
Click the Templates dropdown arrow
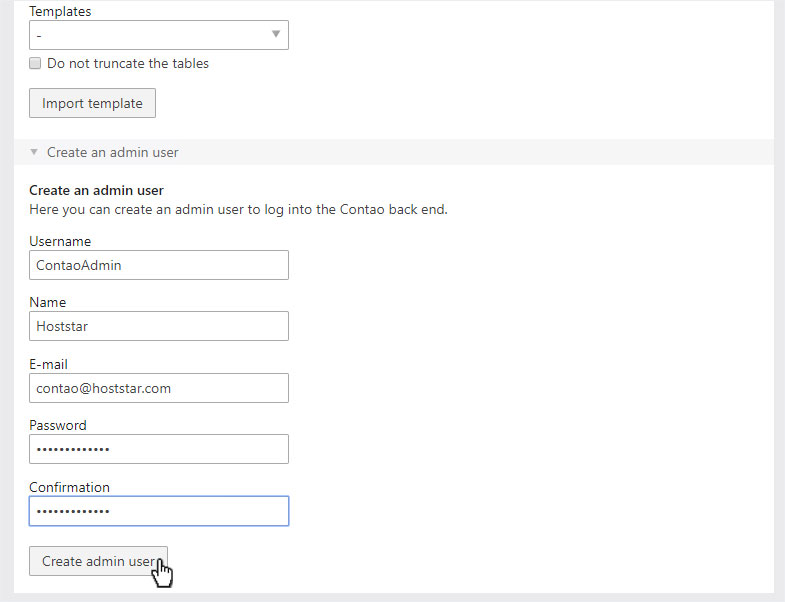(x=276, y=34)
